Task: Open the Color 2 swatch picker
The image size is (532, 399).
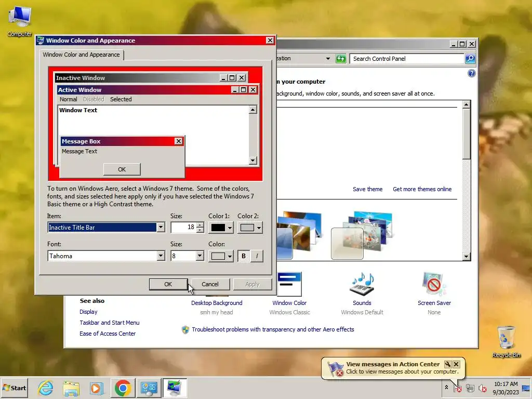Action: pos(250,228)
